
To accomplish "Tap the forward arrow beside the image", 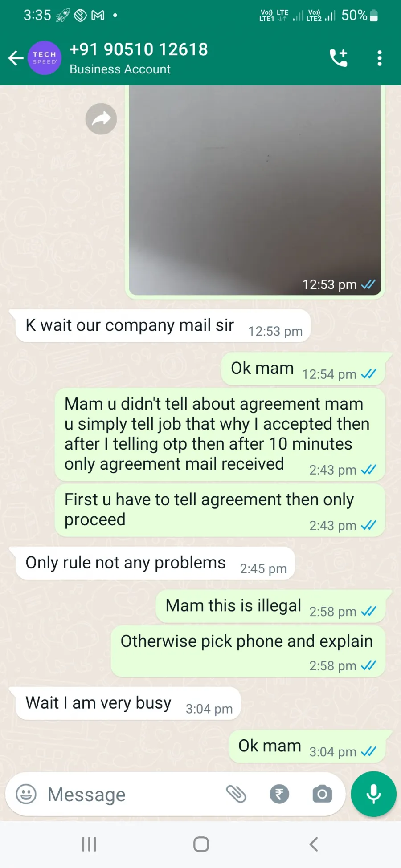I will 101,119.
